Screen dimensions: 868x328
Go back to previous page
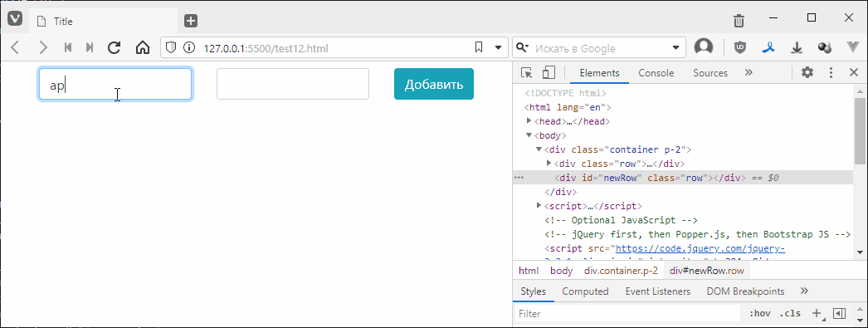(16, 47)
